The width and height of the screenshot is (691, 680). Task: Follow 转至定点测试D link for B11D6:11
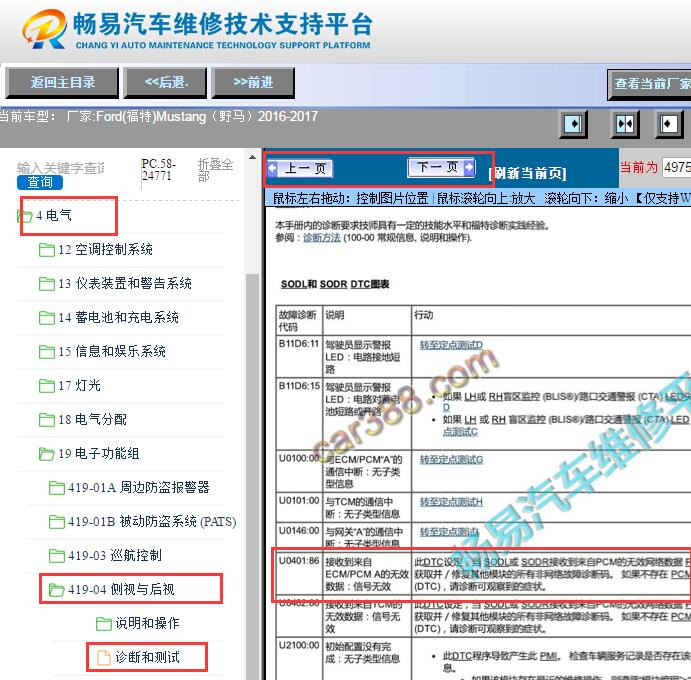click(x=451, y=345)
